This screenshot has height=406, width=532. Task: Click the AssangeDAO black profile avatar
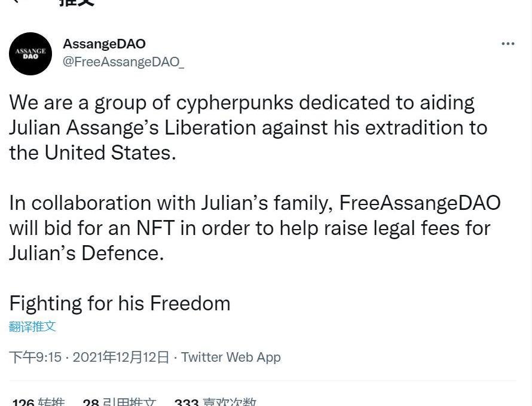[x=30, y=54]
